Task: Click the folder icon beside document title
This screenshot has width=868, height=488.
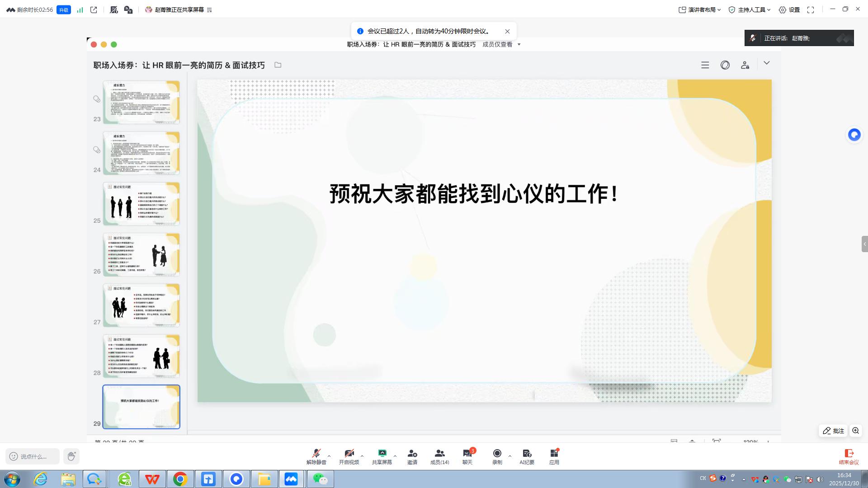Action: 278,65
